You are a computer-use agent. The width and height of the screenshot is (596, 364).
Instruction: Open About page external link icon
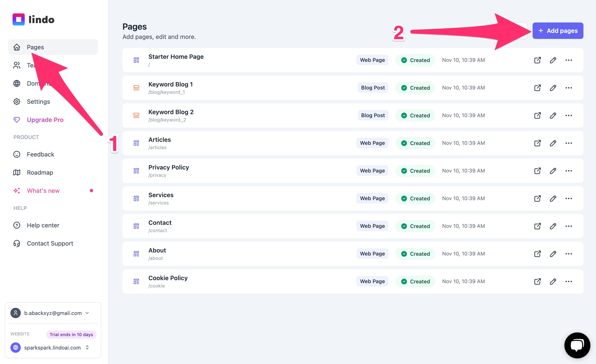pos(538,254)
